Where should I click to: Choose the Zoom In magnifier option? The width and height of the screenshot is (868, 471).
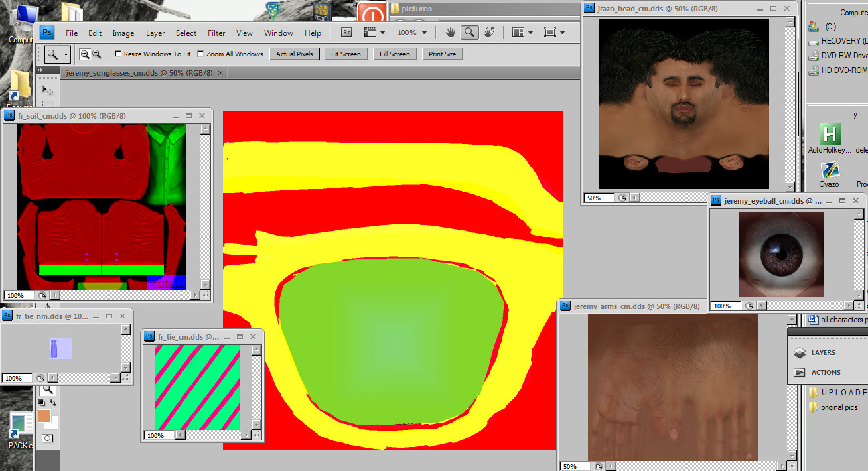click(x=85, y=54)
